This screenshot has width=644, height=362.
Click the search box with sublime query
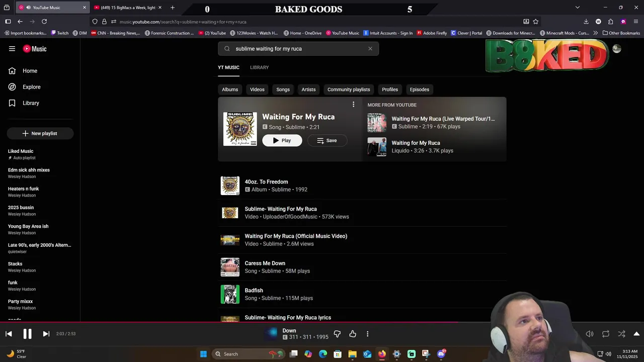tap(298, 49)
